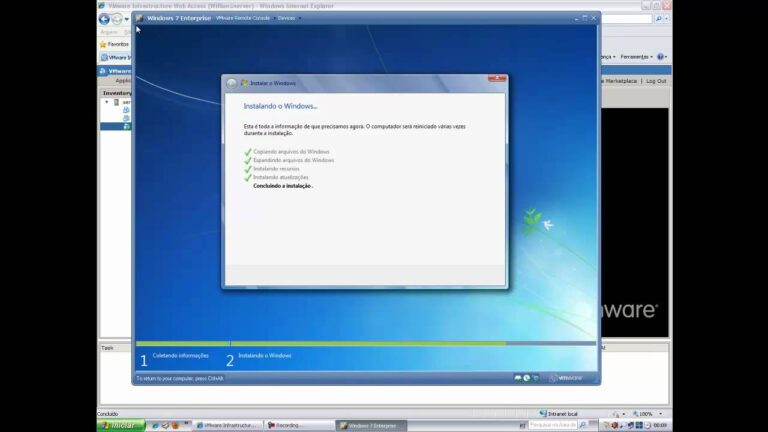The image size is (768, 432).
Task: Click the Intranet local security zone indicator
Action: click(x=558, y=414)
